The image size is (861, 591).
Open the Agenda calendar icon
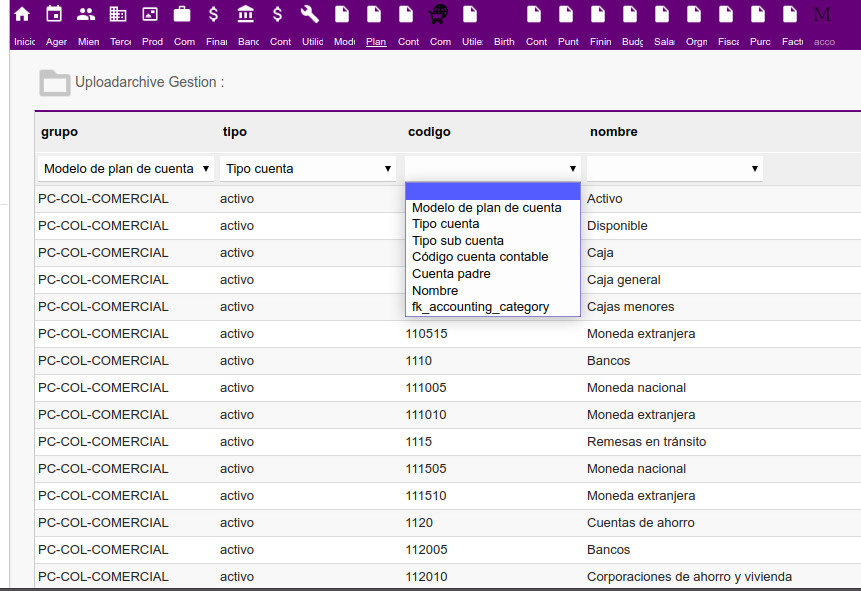(54, 15)
